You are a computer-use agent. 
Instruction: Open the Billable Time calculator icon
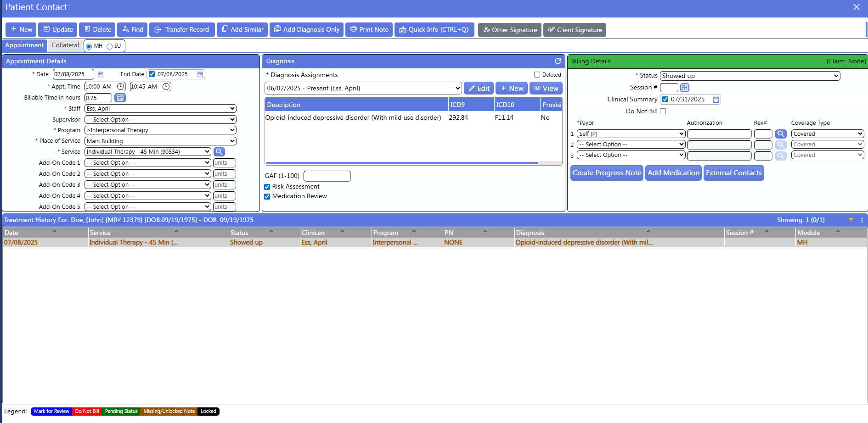tap(120, 97)
